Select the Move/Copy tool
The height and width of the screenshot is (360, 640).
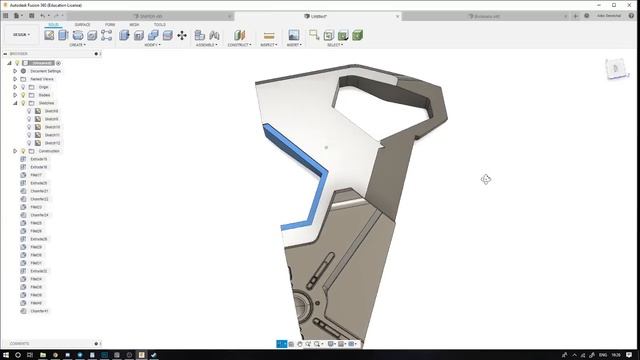click(x=182, y=35)
